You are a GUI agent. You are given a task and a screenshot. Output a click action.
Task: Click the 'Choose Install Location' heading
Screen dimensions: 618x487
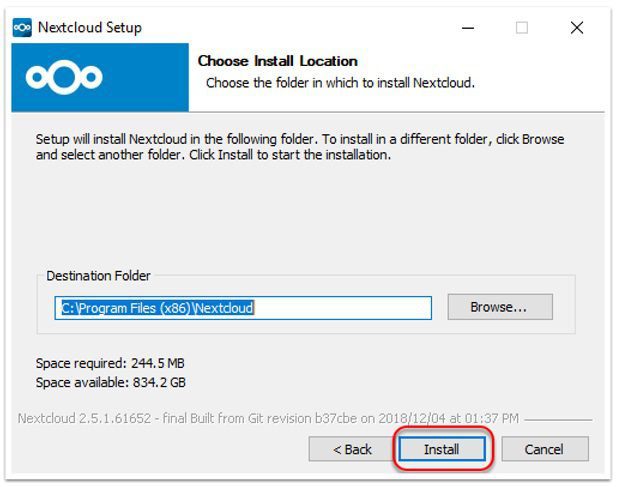tap(277, 61)
